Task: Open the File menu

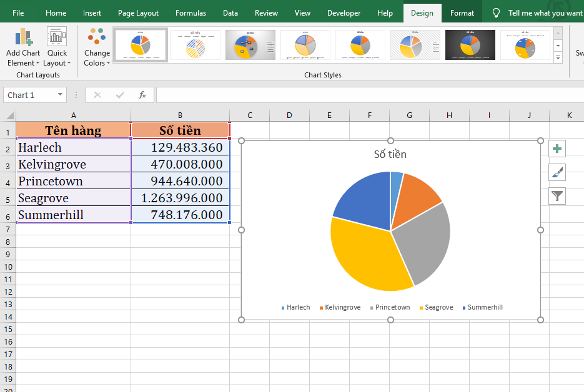Action: (18, 13)
